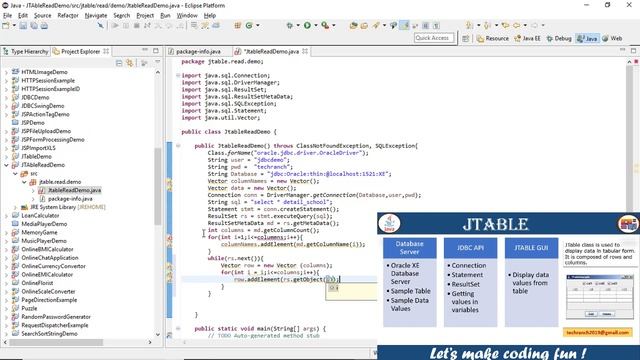Image resolution: width=640 pixels, height=360 pixels.
Task: Click the New Java Class green icon
Action: [249, 26]
